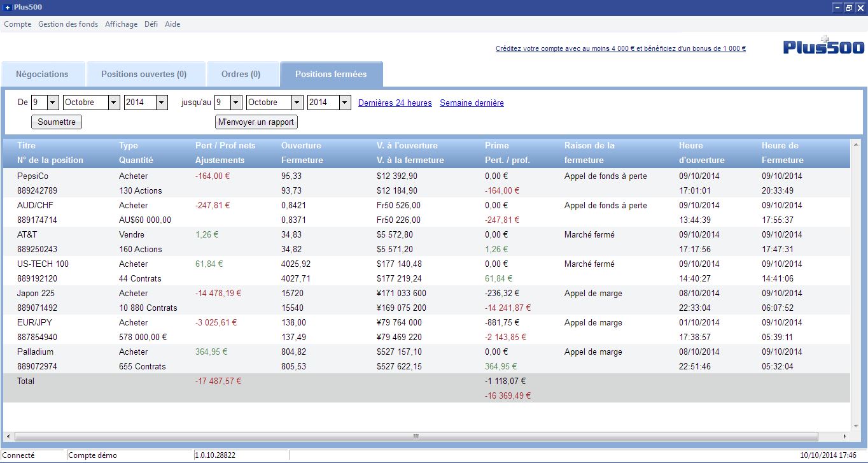Click the horizontal scrollbar thumb
The height and width of the screenshot is (463, 868).
(416, 437)
